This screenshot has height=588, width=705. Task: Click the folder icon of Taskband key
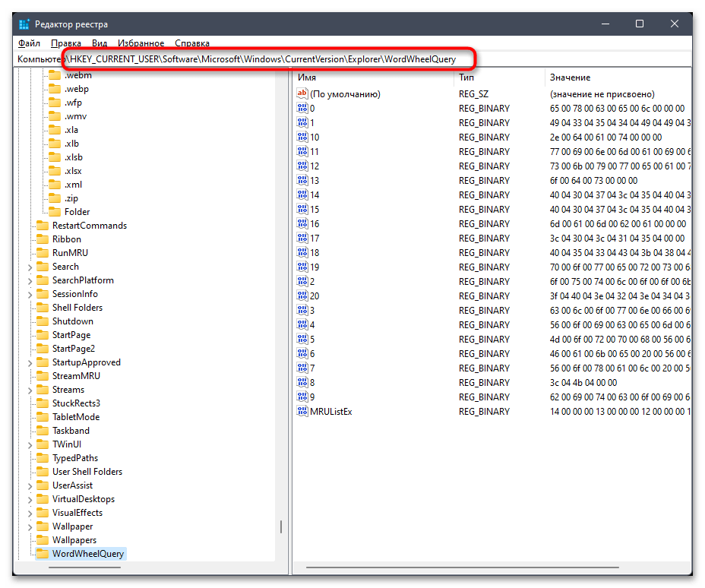coord(43,430)
